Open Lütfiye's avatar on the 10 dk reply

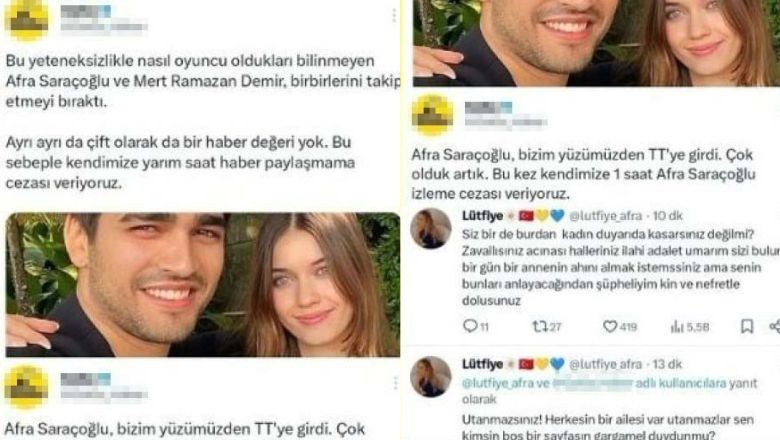pos(431,228)
